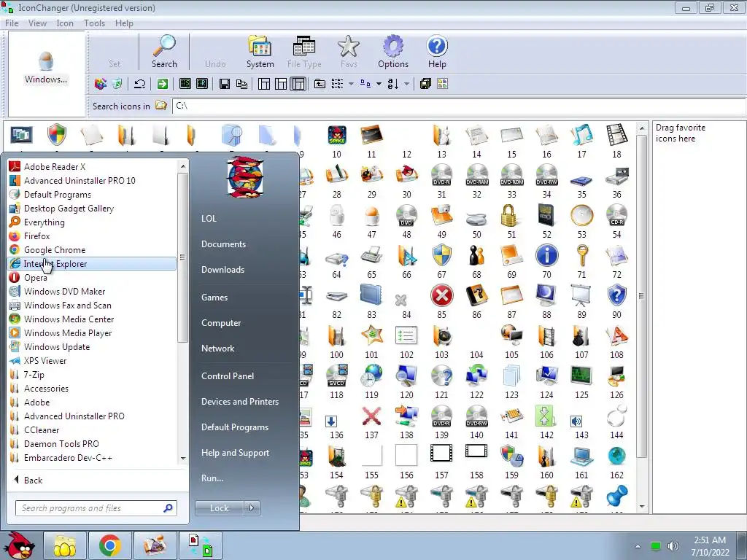Screen dimensions: 747x560
Task: Open the File menu
Action: [x=12, y=23]
